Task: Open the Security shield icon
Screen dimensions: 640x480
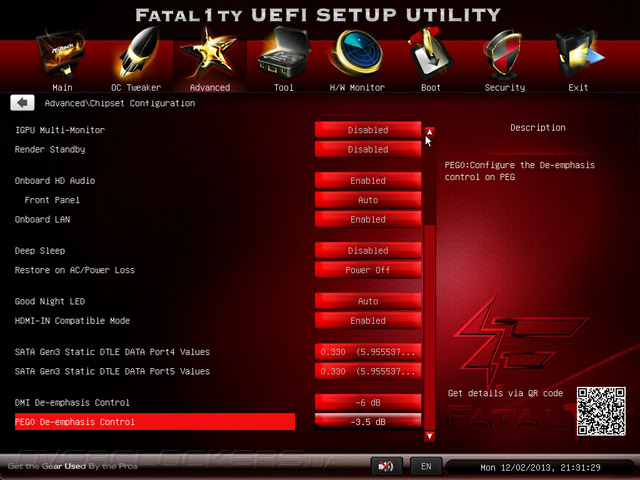Action: click(x=503, y=55)
